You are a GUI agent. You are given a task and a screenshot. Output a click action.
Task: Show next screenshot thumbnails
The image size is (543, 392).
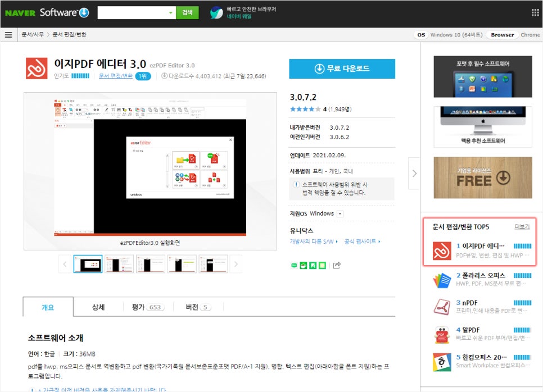click(x=236, y=265)
